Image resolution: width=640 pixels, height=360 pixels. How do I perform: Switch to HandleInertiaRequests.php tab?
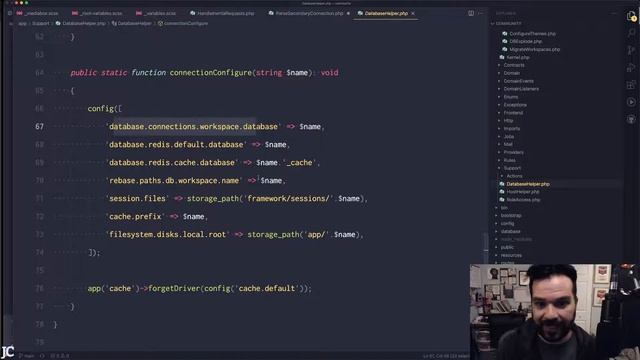[x=222, y=13]
